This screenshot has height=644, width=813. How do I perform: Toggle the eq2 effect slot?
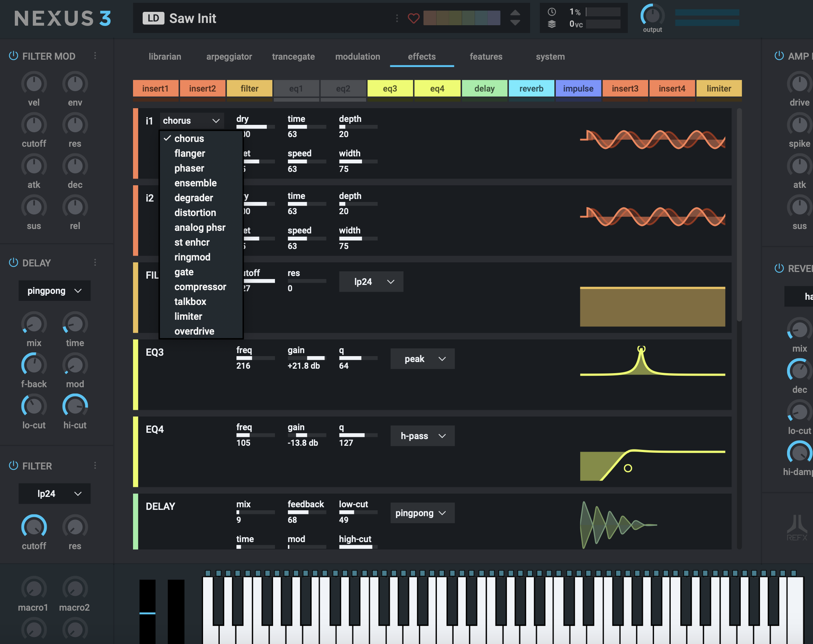pyautogui.click(x=343, y=89)
